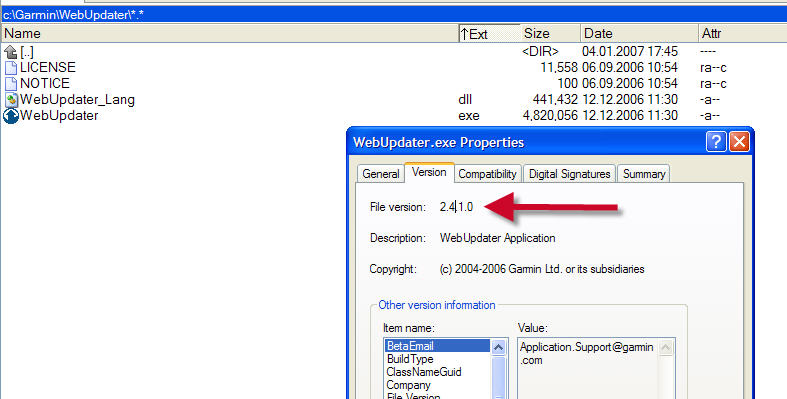The image size is (787, 399).
Task: Click the 11,558 size value
Action: click(559, 67)
